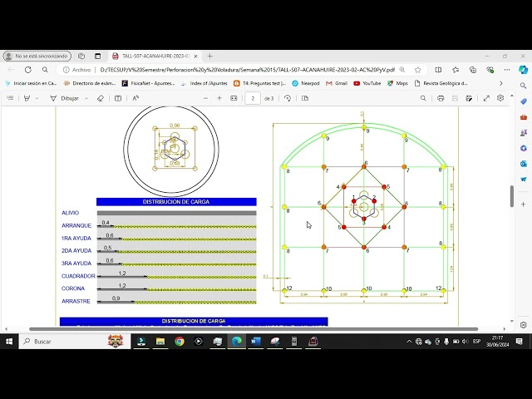Open Nearpod bookmark
Image resolution: width=532 pixels, height=399 pixels.
point(306,83)
